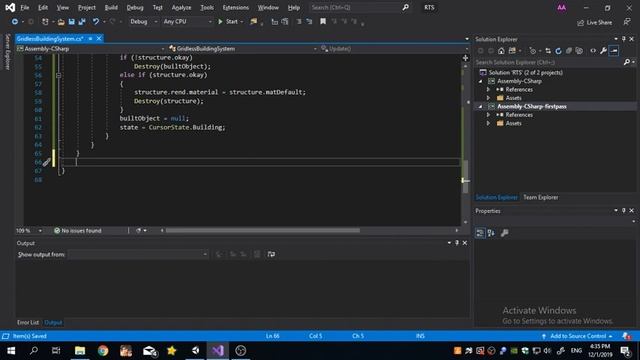Viewport: 640px width, 360px height.
Task: Toggle Preview Selected Items in Solution Explorer
Action: click(614, 51)
